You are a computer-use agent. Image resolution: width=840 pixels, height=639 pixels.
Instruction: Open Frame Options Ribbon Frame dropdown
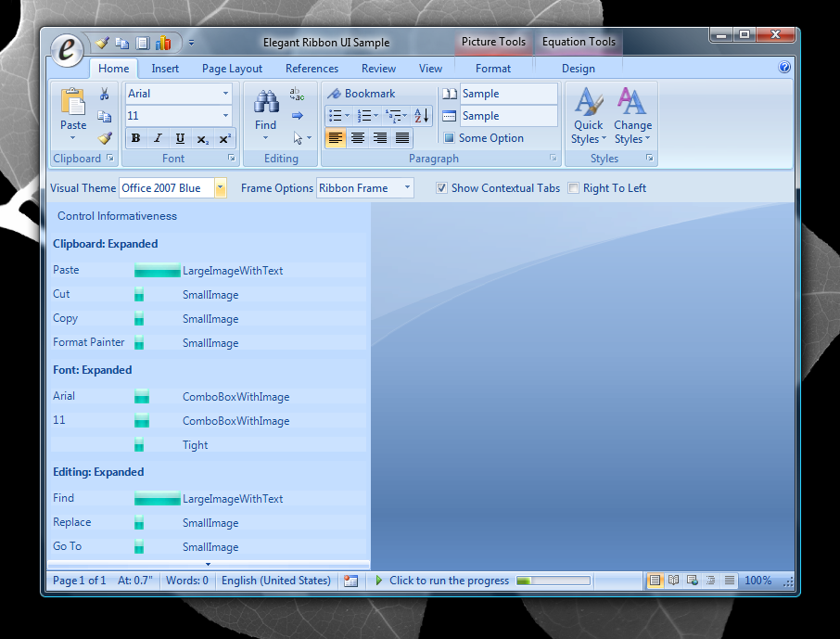[407, 187]
